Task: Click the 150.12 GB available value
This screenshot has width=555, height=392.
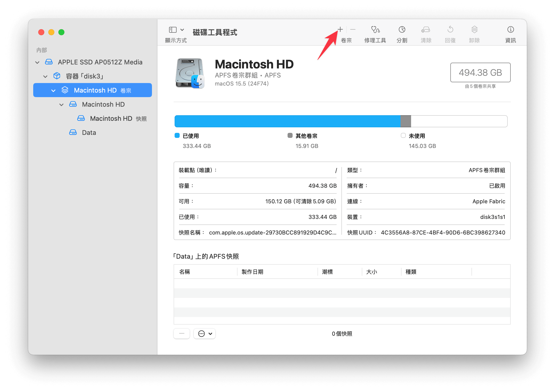Action: tap(301, 201)
